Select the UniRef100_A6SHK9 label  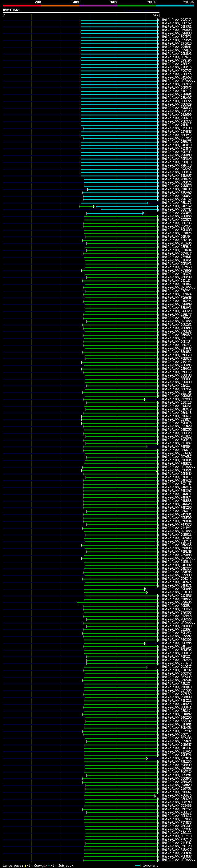176,271
